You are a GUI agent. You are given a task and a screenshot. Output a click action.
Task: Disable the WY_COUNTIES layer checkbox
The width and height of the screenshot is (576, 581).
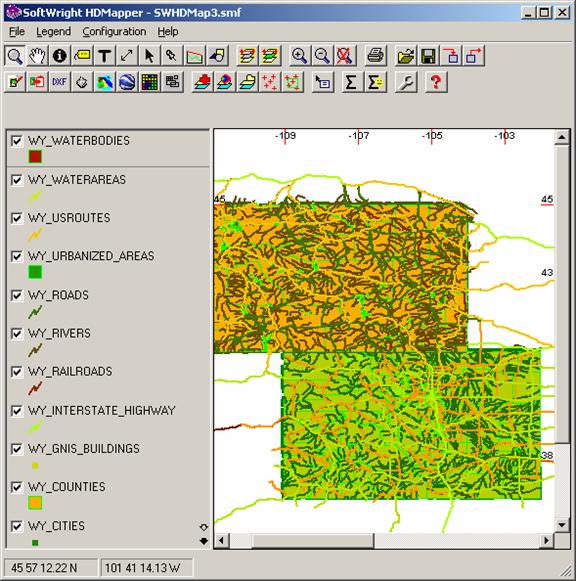coord(16,487)
